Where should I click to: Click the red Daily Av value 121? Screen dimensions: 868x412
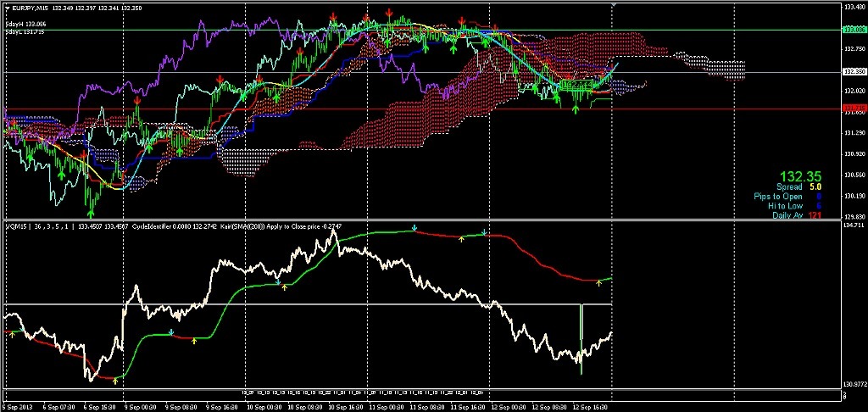pyautogui.click(x=815, y=214)
